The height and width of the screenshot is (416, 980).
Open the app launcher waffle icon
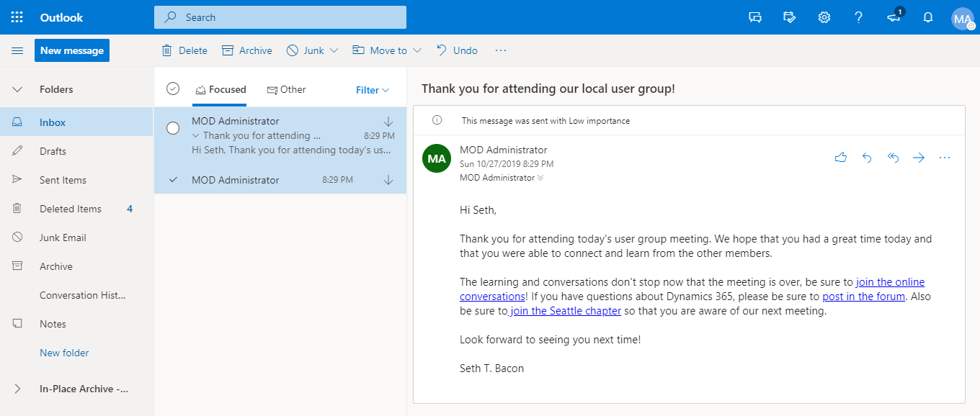(x=17, y=17)
